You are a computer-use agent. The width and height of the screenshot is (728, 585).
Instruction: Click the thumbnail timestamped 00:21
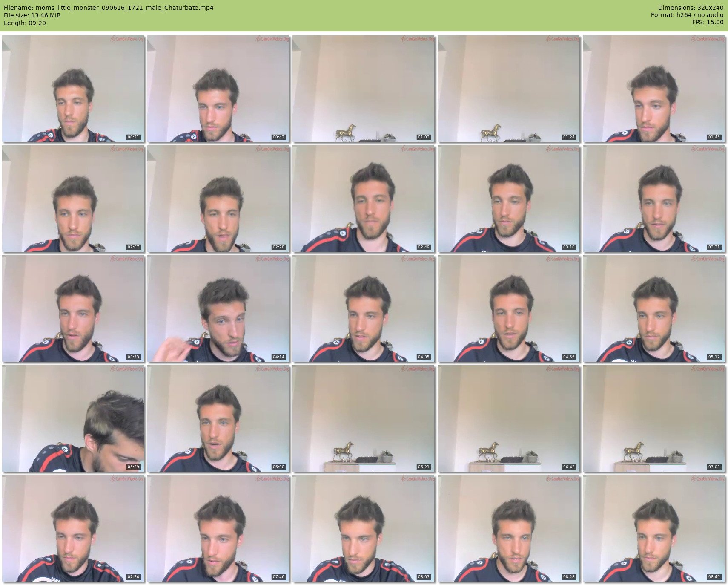tap(73, 89)
